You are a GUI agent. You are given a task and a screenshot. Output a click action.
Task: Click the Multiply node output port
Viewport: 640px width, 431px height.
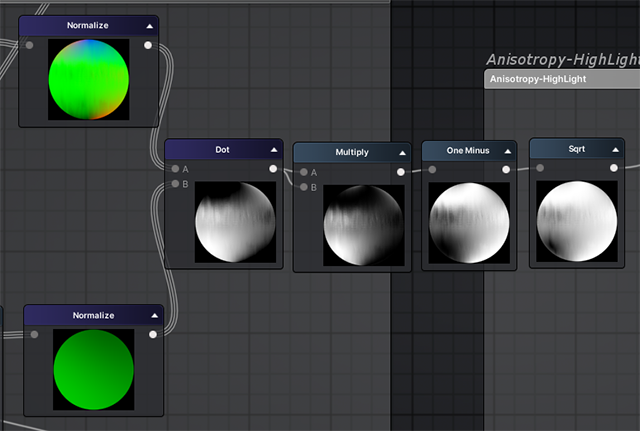tap(401, 172)
